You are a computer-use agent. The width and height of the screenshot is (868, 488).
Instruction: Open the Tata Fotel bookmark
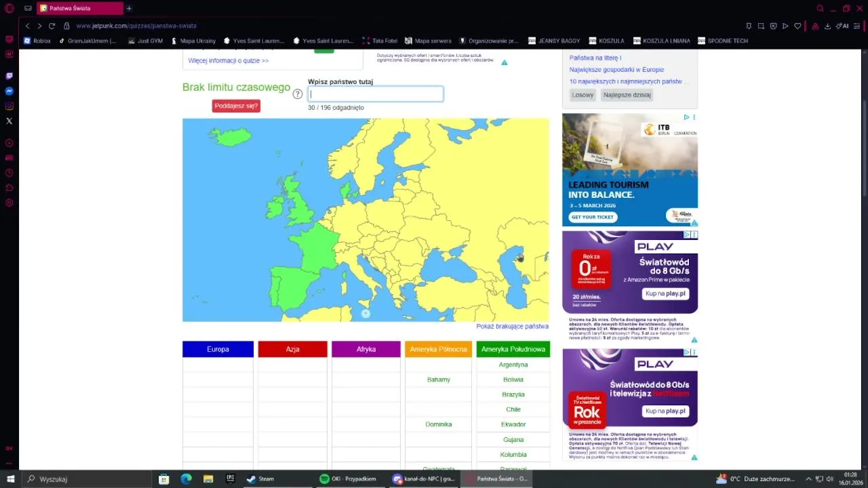tap(380, 41)
